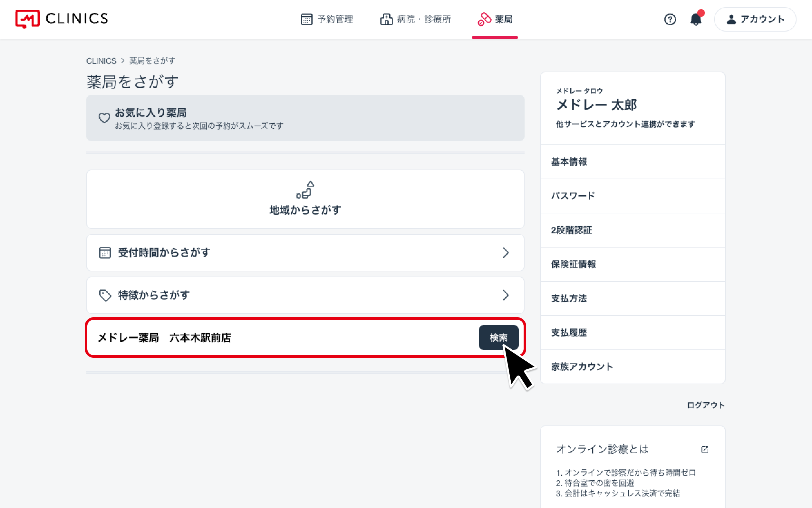The image size is (812, 508).
Task: Click the calendar icon beside 予約管理
Action: point(306,19)
